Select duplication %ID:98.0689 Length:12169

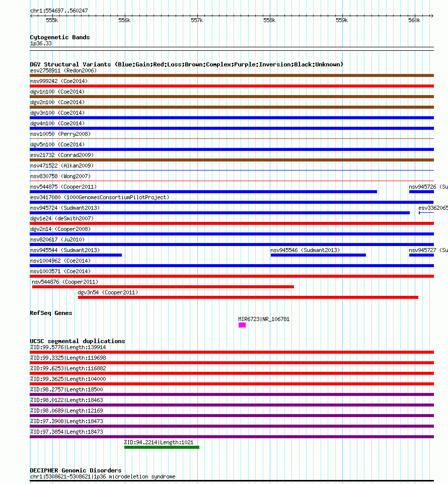click(x=232, y=416)
